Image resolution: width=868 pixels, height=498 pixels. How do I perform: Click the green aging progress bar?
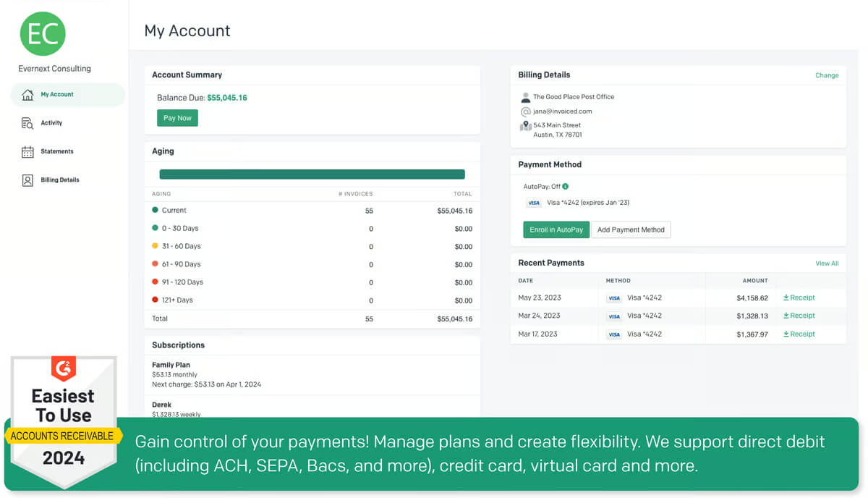click(312, 174)
